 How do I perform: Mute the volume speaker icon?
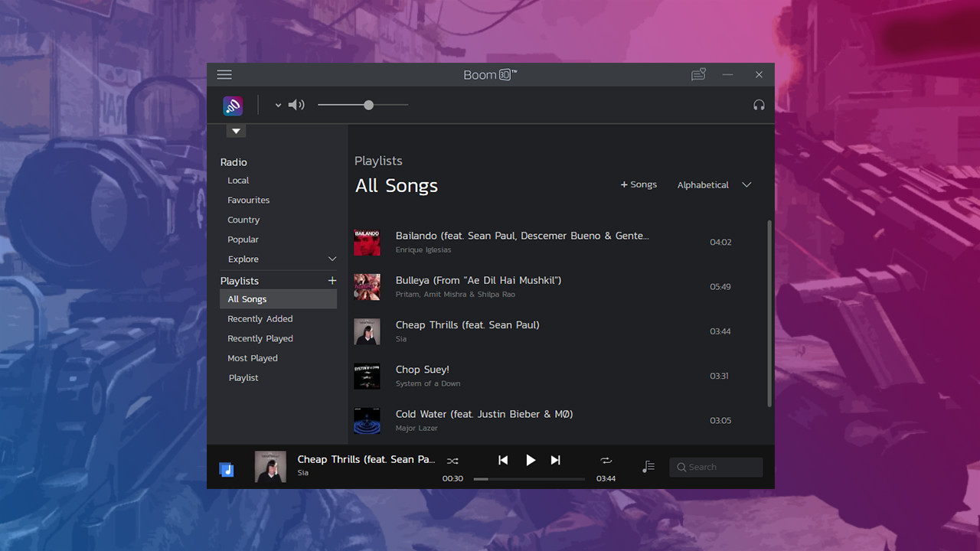coord(296,105)
